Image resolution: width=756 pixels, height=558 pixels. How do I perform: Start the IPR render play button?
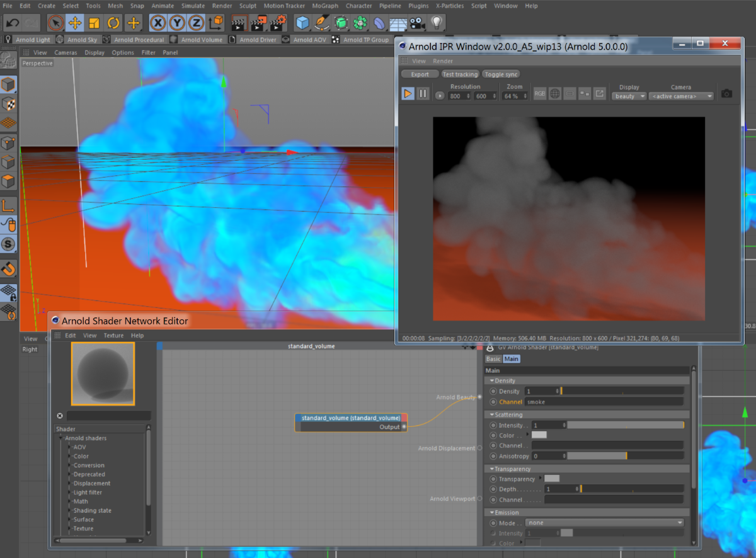[408, 93]
